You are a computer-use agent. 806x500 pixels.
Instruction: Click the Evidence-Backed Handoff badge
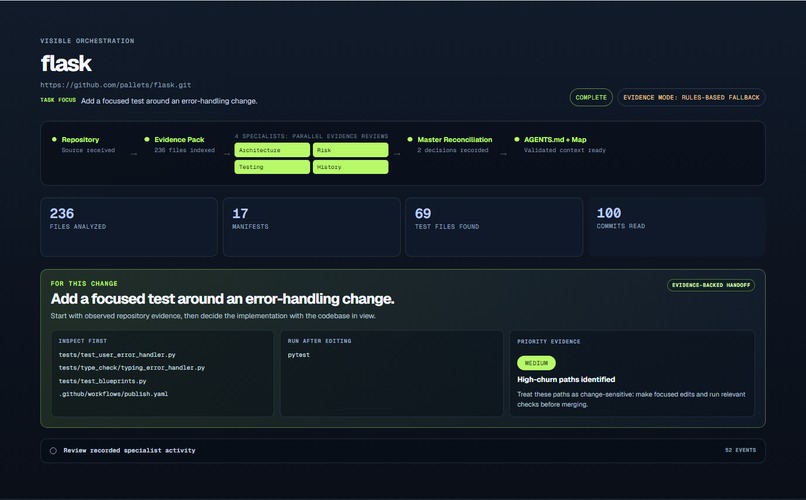click(x=711, y=285)
